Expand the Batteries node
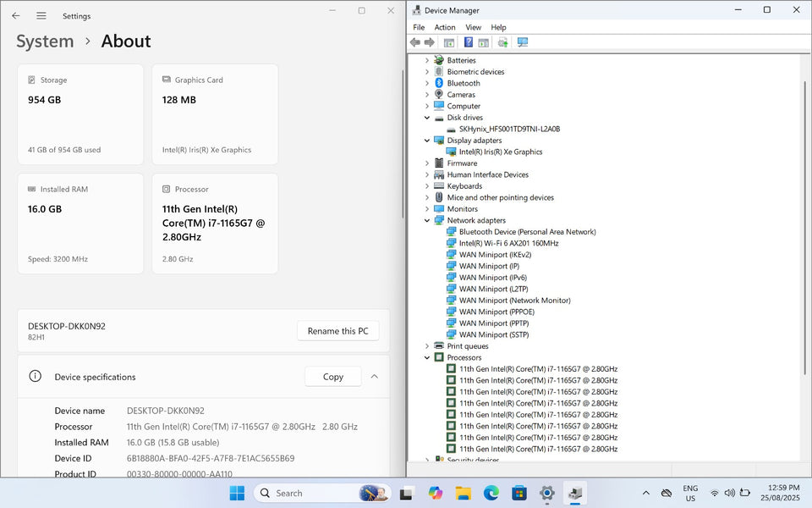The height and width of the screenshot is (508, 812). pyautogui.click(x=426, y=60)
